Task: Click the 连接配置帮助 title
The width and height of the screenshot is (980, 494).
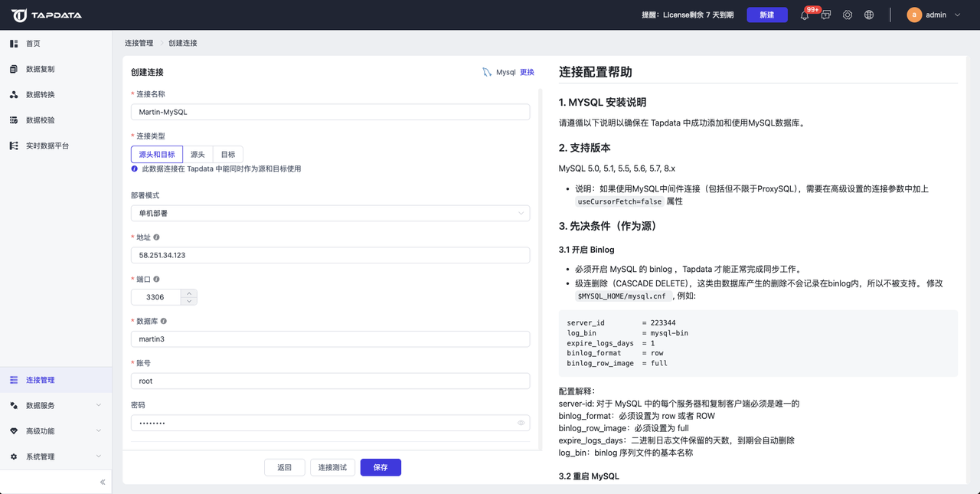Action: coord(596,72)
